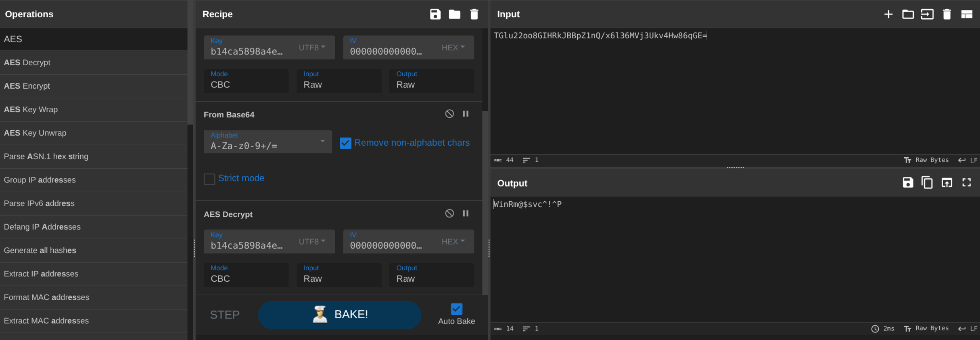Uncheck Remove non-alphabet chars

[345, 143]
